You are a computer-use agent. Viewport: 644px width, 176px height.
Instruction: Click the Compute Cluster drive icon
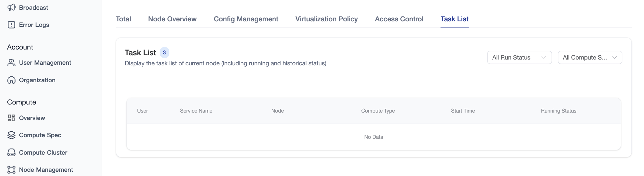tap(11, 153)
